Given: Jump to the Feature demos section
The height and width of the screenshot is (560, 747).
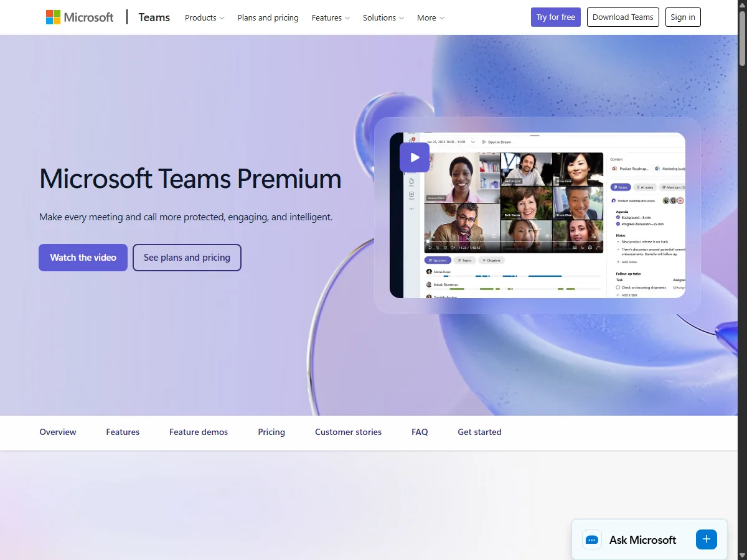Looking at the screenshot, I should pyautogui.click(x=199, y=432).
